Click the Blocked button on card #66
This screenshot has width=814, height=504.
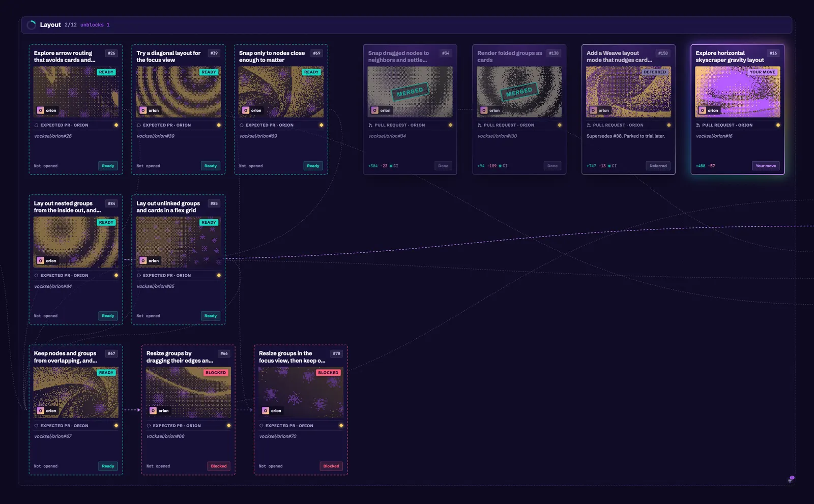(x=219, y=466)
